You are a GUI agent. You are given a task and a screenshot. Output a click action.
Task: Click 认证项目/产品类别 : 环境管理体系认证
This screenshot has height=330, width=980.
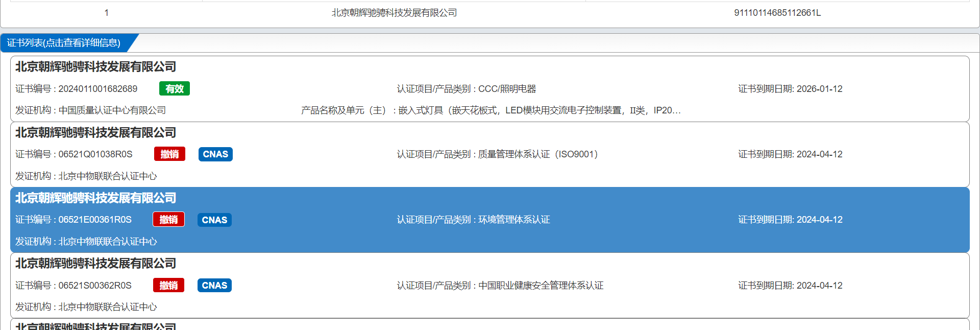click(x=474, y=220)
